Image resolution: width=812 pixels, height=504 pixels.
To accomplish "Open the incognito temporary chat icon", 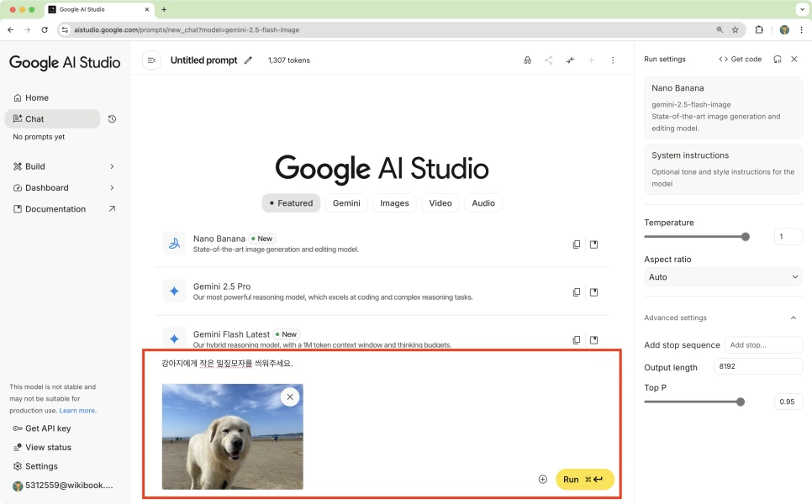I will pos(527,60).
